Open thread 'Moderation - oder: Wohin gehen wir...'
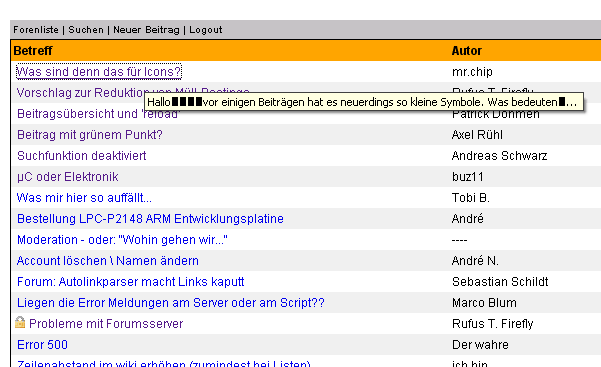The height and width of the screenshot is (367, 601). pos(122,240)
